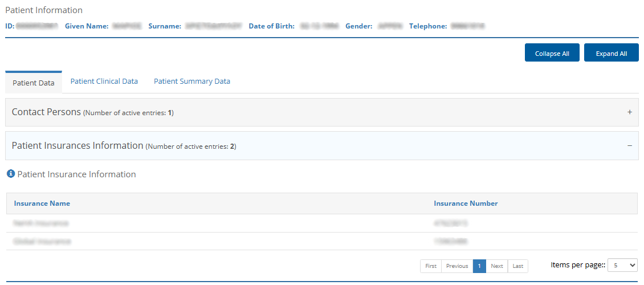
Task: Click the Previous pagination button
Action: [457, 266]
